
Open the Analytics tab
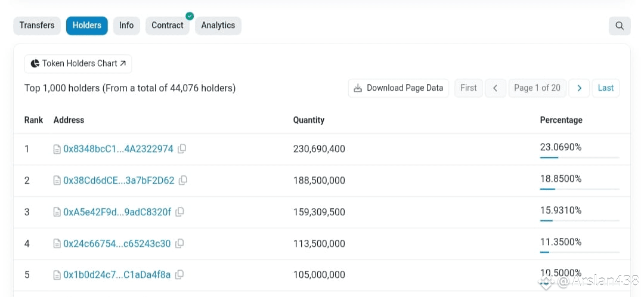pyautogui.click(x=218, y=26)
